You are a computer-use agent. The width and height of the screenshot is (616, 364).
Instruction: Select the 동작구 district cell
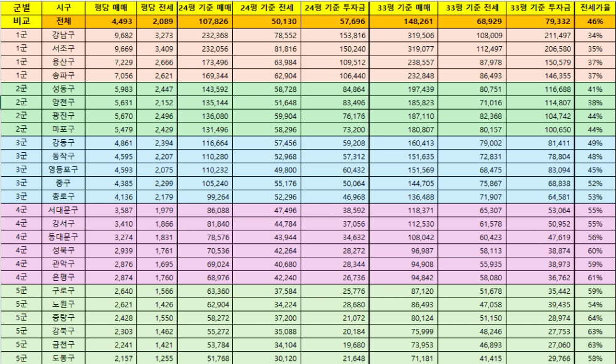point(63,156)
